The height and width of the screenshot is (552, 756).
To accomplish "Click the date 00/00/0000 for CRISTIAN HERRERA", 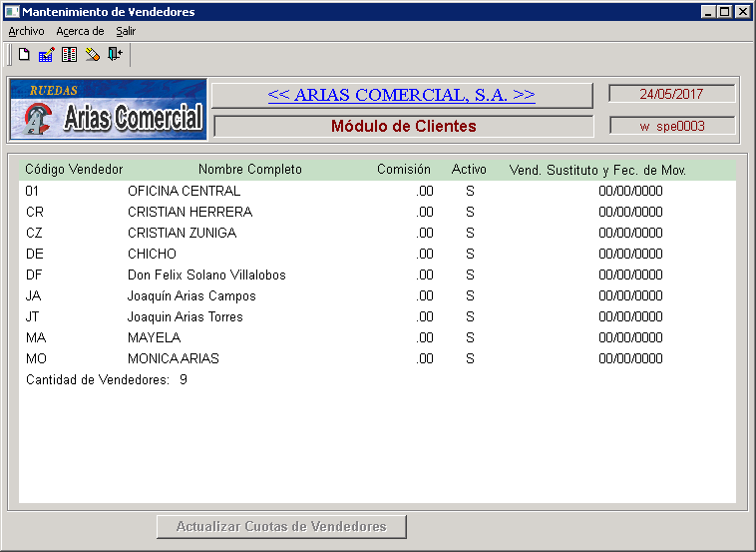I will pos(630,212).
